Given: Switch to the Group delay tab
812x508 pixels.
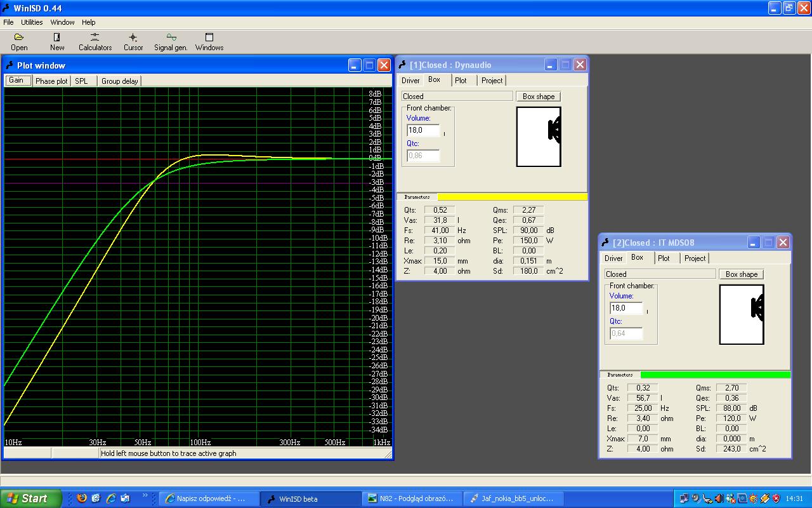Looking at the screenshot, I should point(120,81).
